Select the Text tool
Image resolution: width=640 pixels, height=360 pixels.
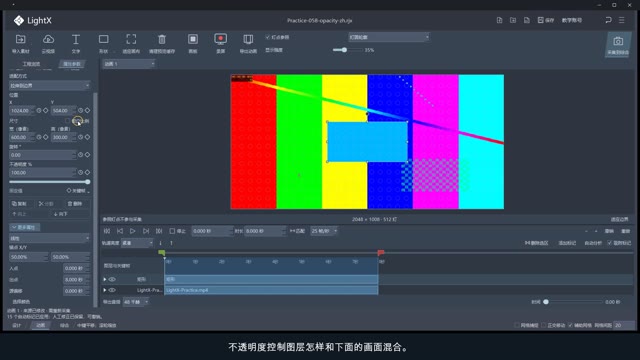tap(76, 40)
